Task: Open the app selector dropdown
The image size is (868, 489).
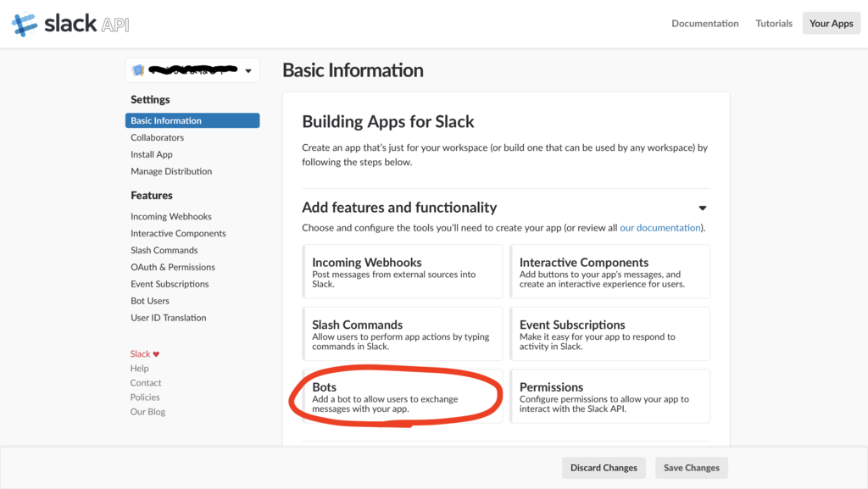Action: [248, 71]
